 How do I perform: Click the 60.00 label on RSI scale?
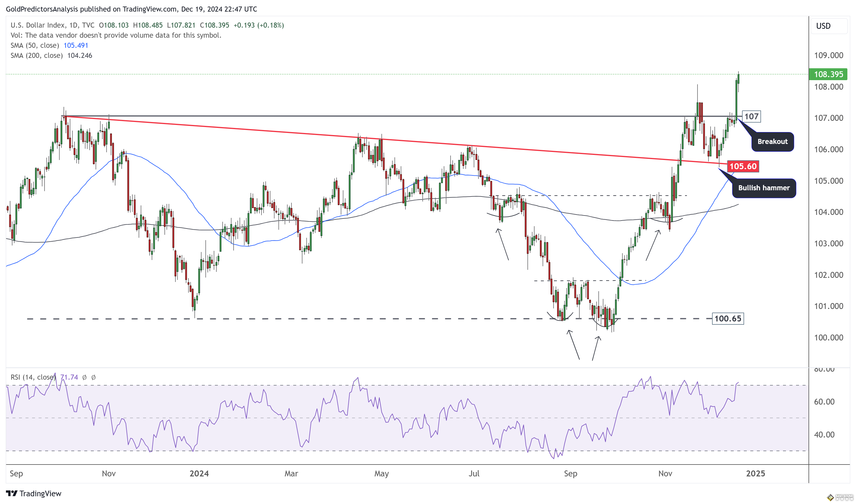coord(824,402)
